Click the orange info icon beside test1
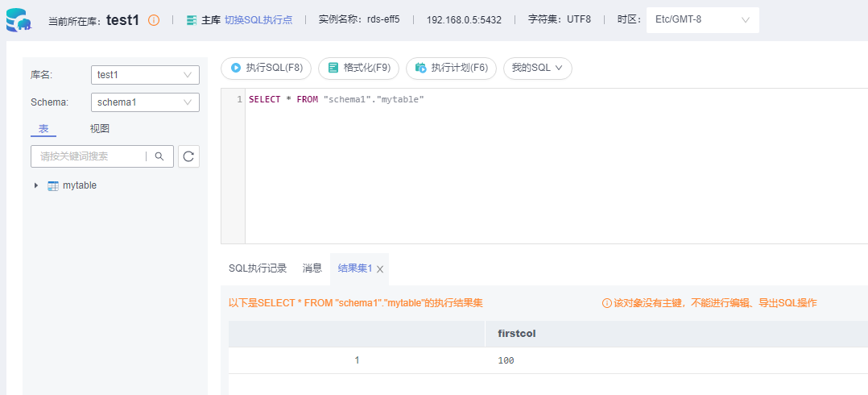The image size is (868, 395). click(154, 20)
